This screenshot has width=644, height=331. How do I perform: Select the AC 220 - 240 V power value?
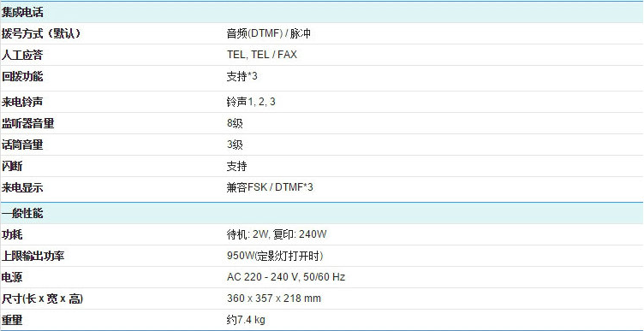(x=286, y=277)
